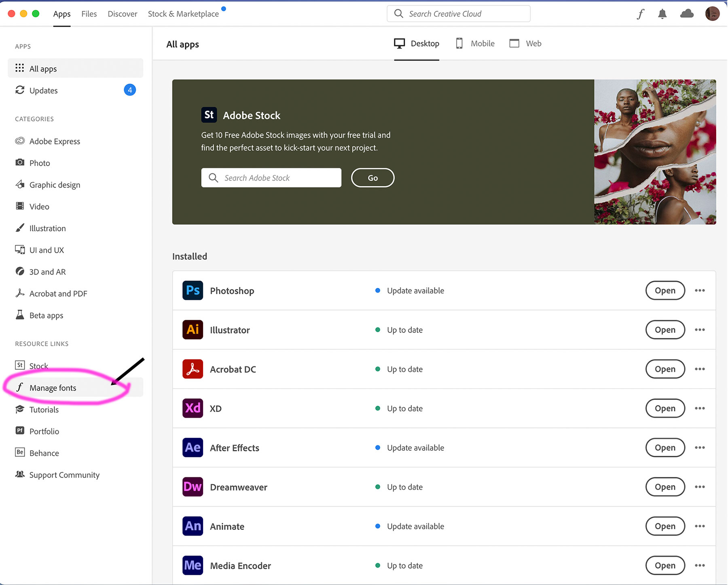Click the After Effects app icon

[x=193, y=448]
